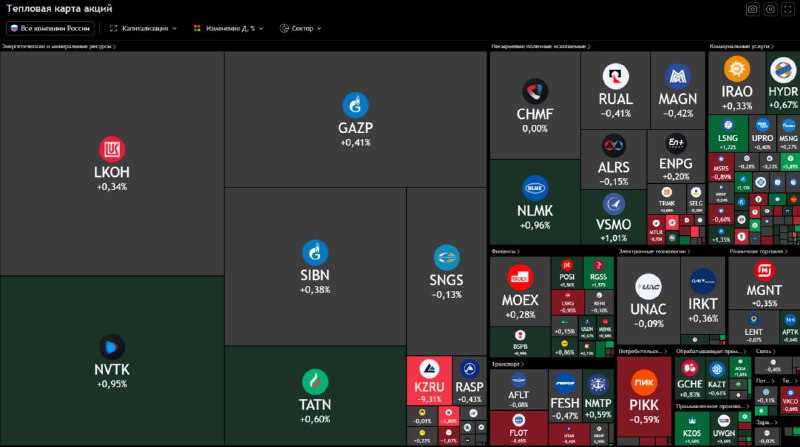The width and height of the screenshot is (800, 447).
Task: Click the RASP logo icon
Action: click(x=469, y=368)
